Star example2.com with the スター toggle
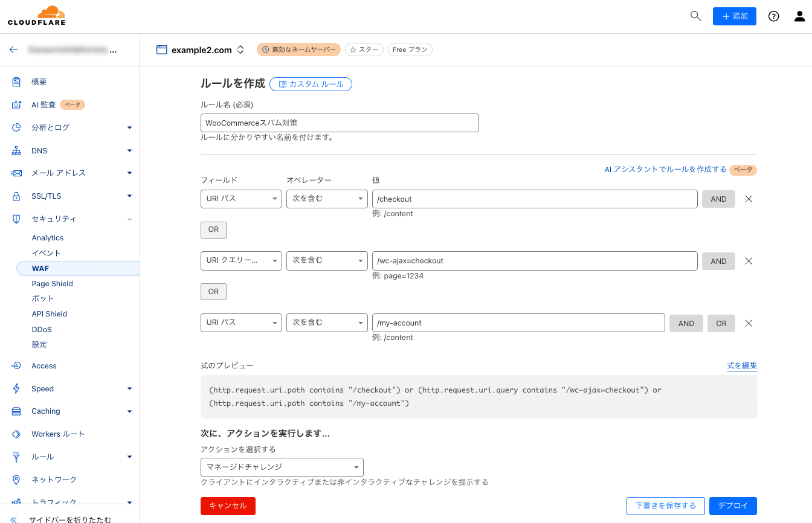This screenshot has height=523, width=812. pos(364,50)
